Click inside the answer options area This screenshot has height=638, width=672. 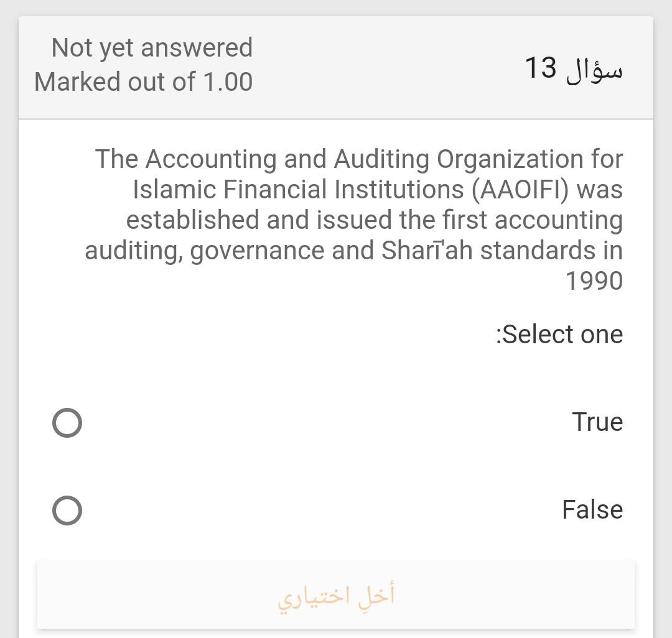coord(336,466)
